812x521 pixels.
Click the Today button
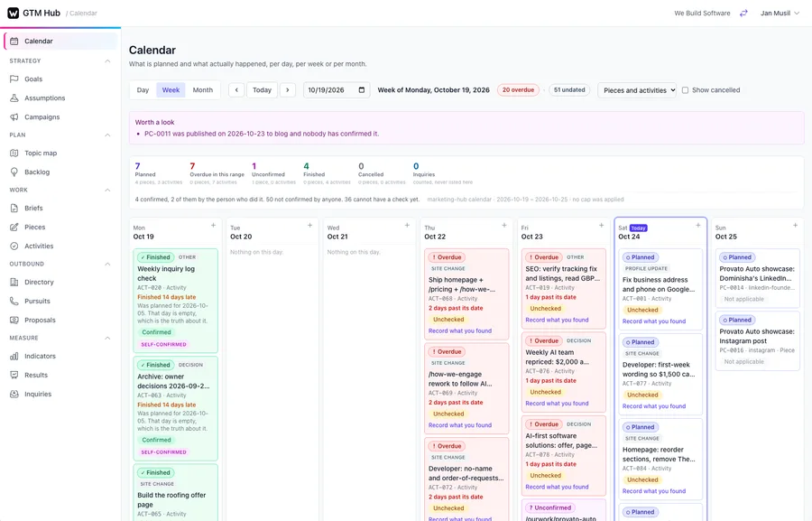coord(262,89)
